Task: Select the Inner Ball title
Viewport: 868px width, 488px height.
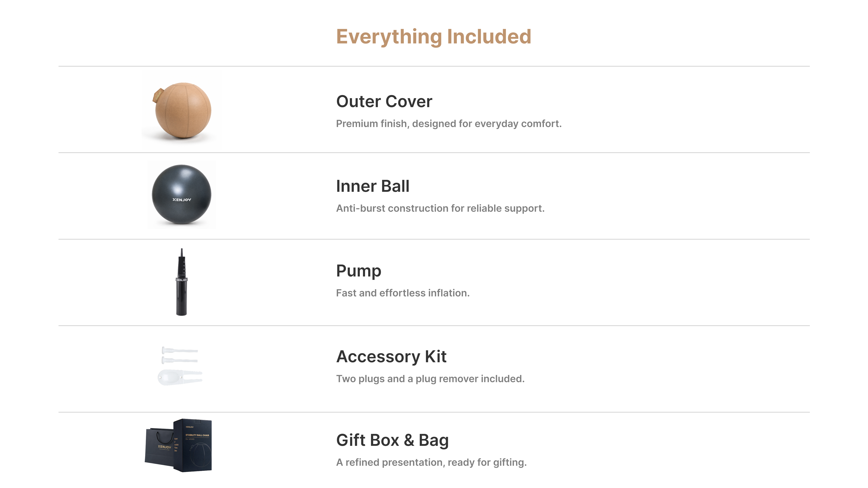Action: point(373,186)
